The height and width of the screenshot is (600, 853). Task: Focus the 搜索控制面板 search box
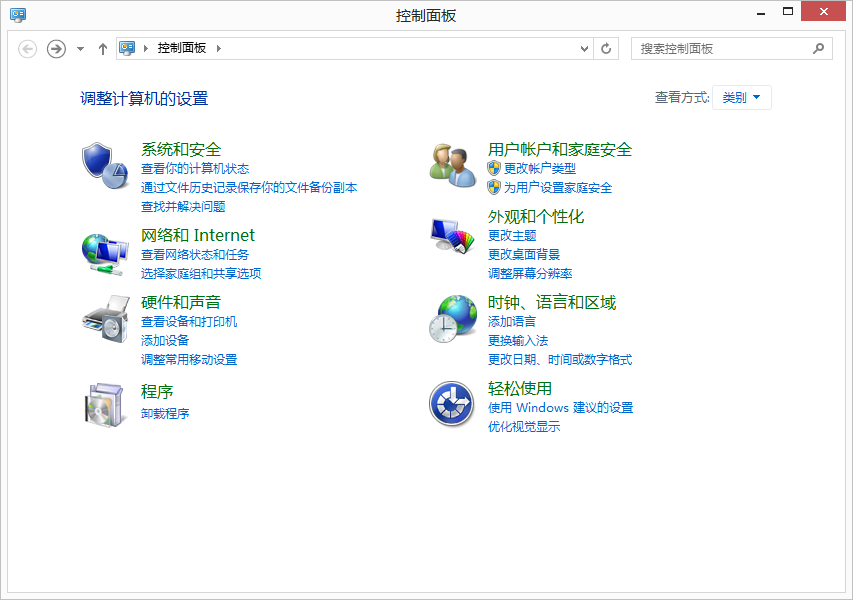click(732, 49)
